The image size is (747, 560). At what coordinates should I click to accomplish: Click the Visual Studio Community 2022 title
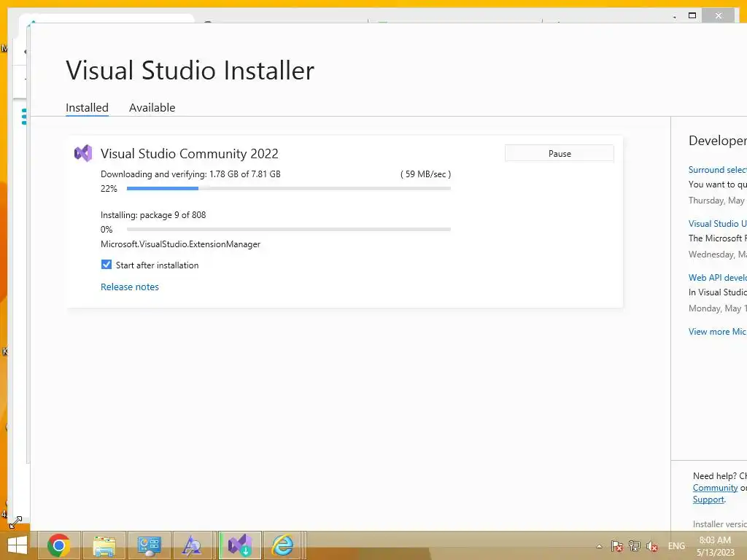click(x=189, y=153)
